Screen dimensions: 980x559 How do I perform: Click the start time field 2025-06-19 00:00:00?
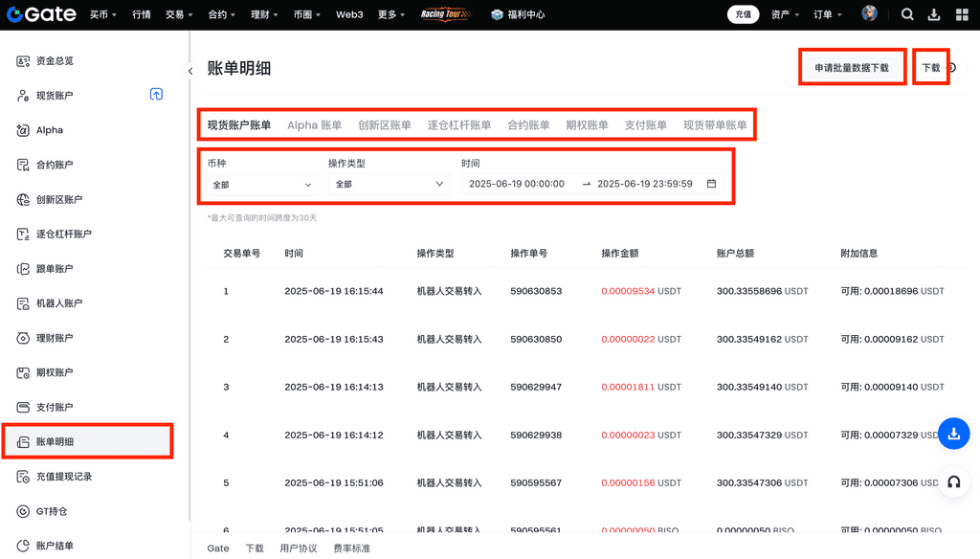coord(517,184)
